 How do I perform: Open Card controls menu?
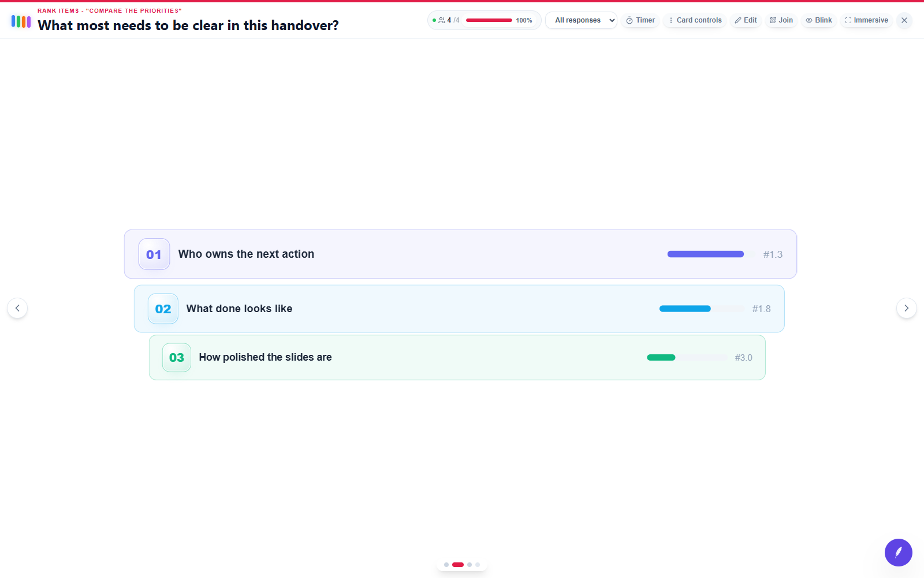coord(695,20)
